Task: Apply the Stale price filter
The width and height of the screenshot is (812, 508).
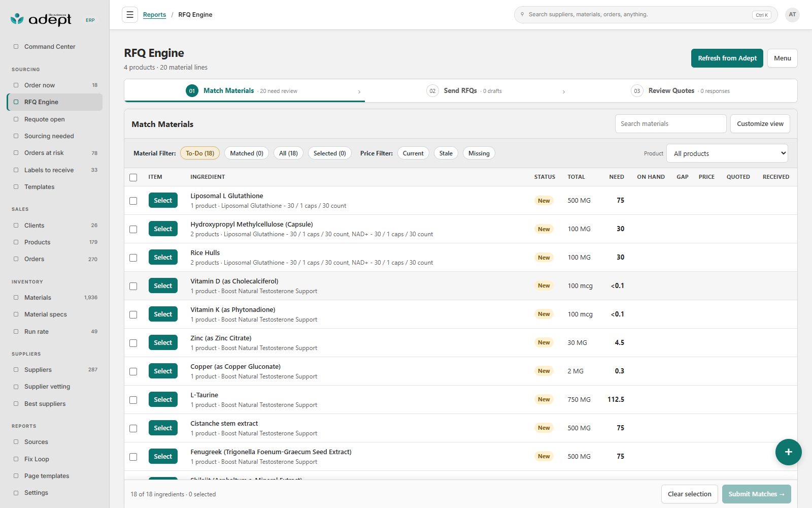Action: pyautogui.click(x=446, y=153)
